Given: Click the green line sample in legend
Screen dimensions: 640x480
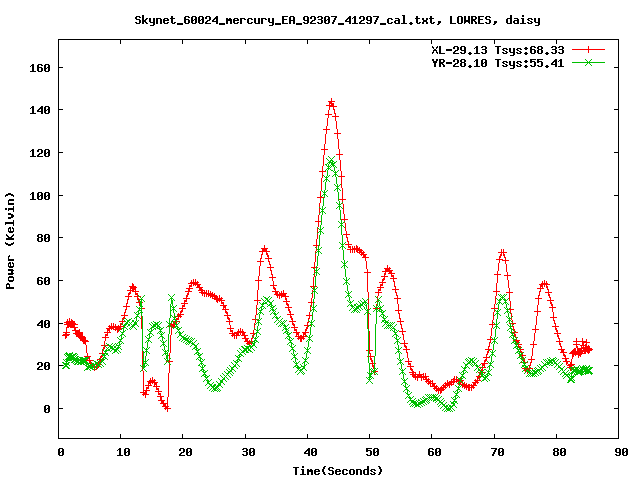Looking at the screenshot, I should 588,63.
